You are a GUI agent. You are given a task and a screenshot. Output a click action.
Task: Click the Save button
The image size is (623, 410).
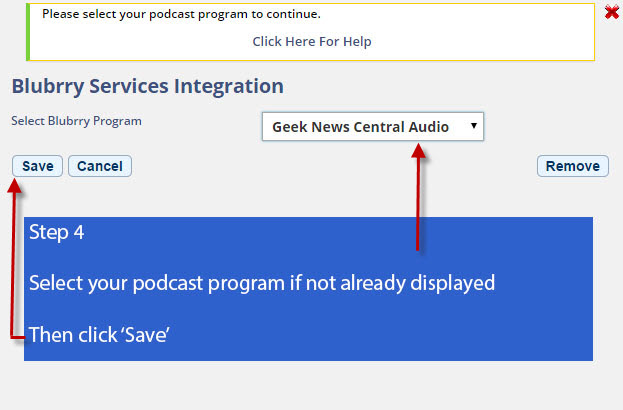(37, 166)
